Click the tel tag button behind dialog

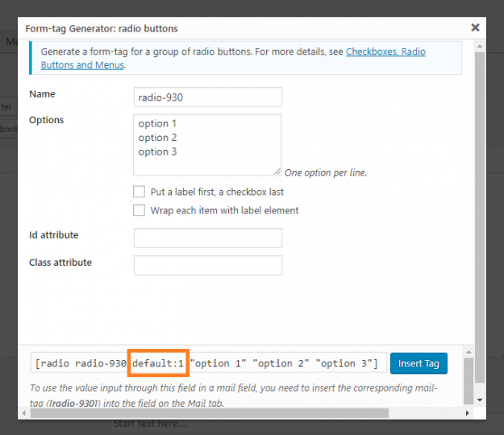point(7,106)
